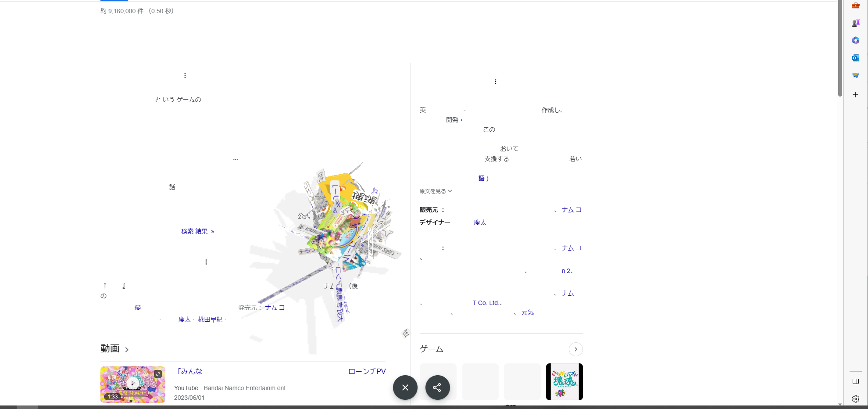Open the Tools briefcase in Edge sidebar
This screenshot has height=409, width=868.
click(855, 5)
